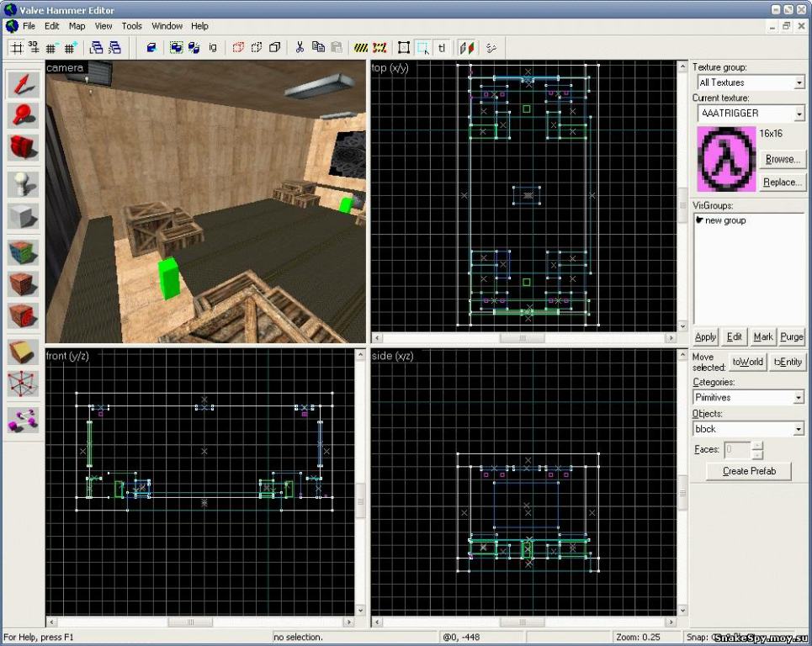Expand the Categories dropdown

click(799, 397)
